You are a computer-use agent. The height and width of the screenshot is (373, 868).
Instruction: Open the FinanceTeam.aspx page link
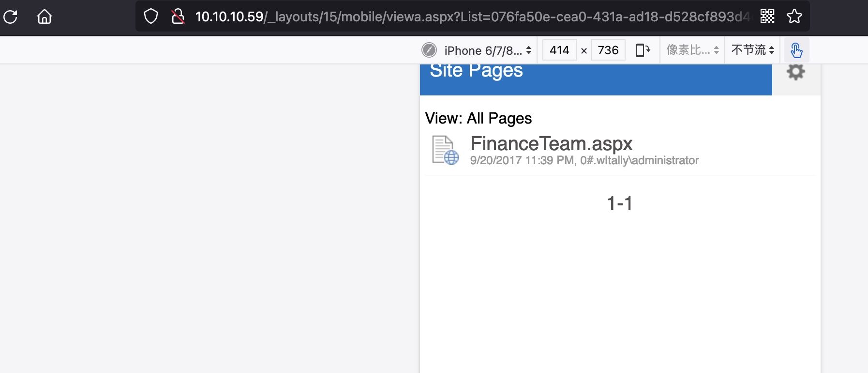(x=551, y=144)
